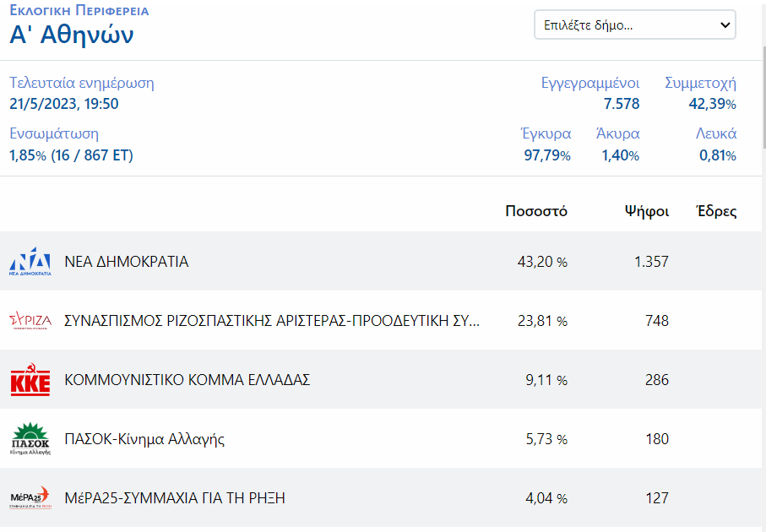Click the 21/5/2023, 19:50 timestamp

coord(64,104)
